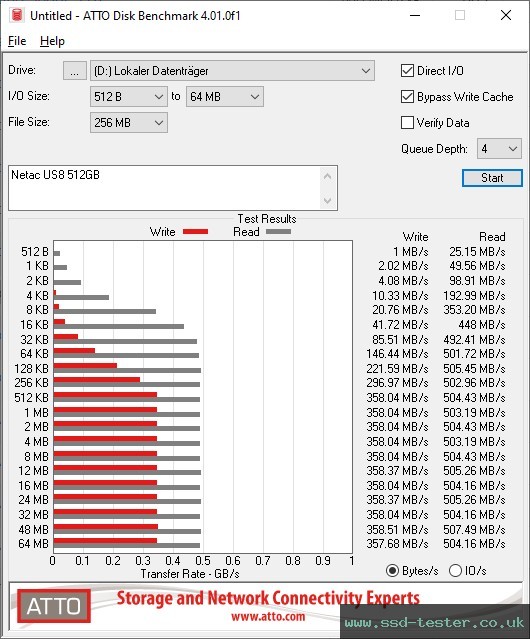
Task: Expand the Drive selection dropdown
Action: tap(232, 71)
